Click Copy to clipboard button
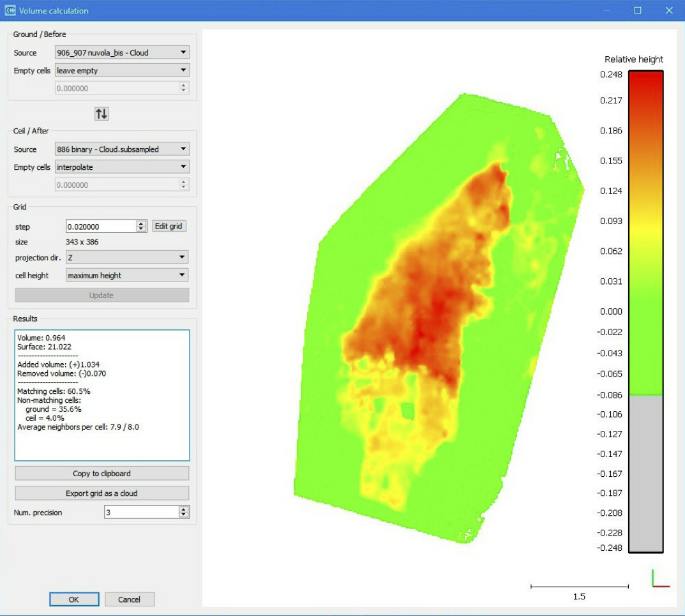The image size is (685, 616). point(102,473)
